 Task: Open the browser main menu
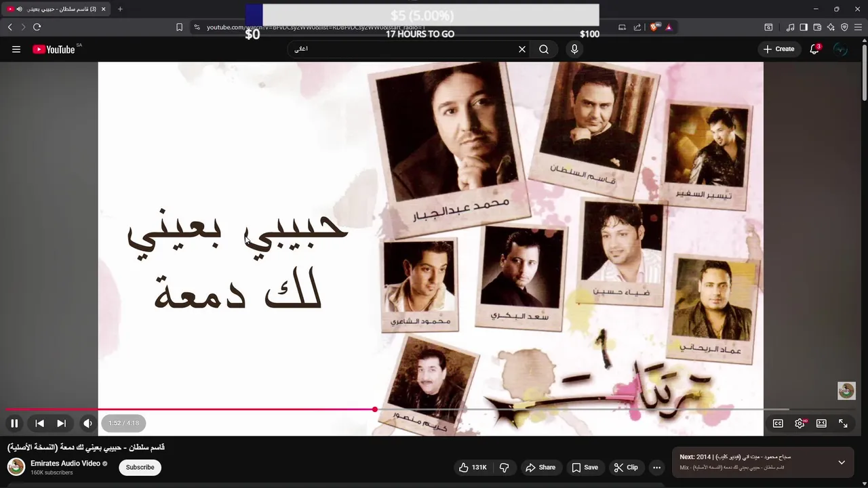click(x=858, y=27)
